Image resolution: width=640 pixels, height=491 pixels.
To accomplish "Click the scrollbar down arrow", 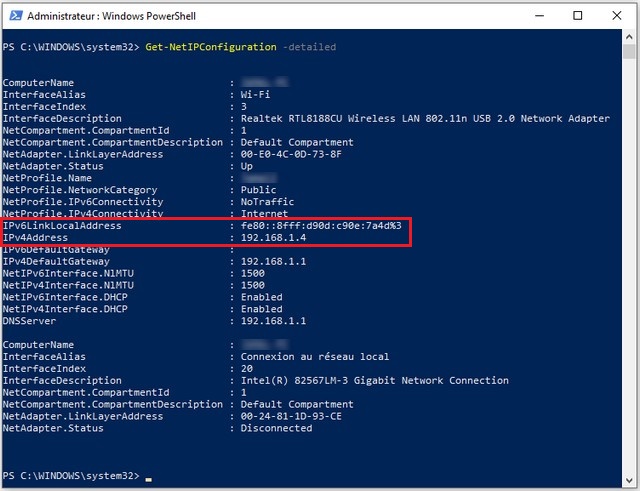I will pyautogui.click(x=629, y=483).
